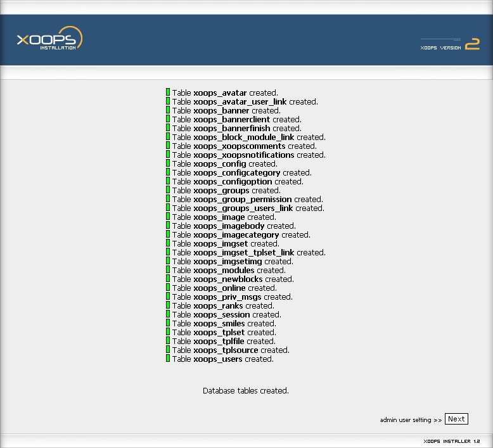Click green status icon beside xoops_tplfile

168,340
